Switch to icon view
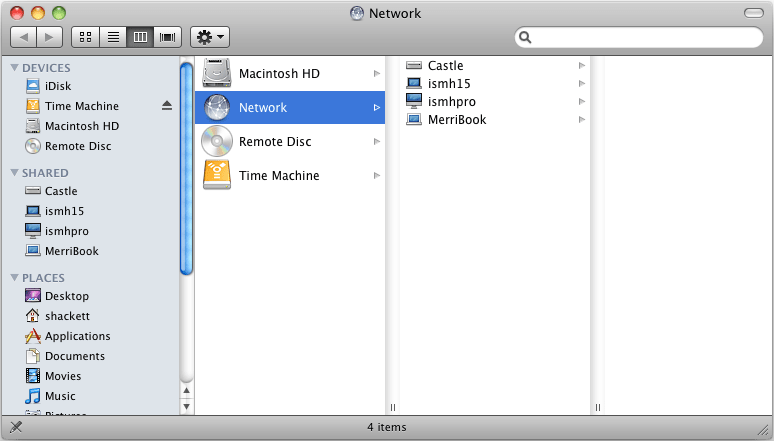This screenshot has height=441, width=774. click(85, 37)
